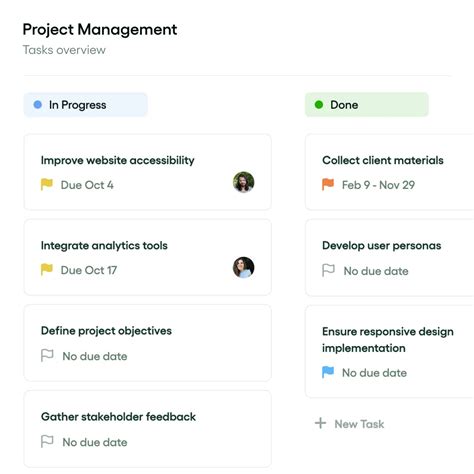The height and width of the screenshot is (474, 474).
Task: Click blue flag on Ensure responsive design
Action: pyautogui.click(x=328, y=372)
